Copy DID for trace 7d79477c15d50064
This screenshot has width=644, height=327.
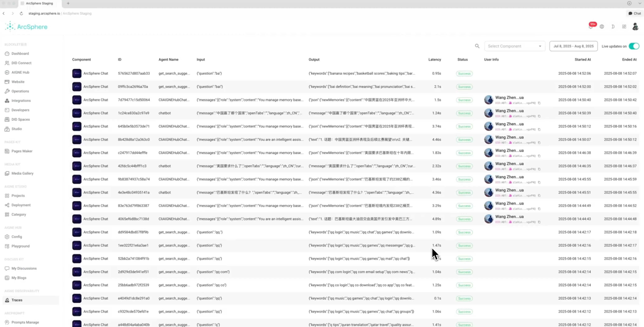pyautogui.click(x=539, y=103)
